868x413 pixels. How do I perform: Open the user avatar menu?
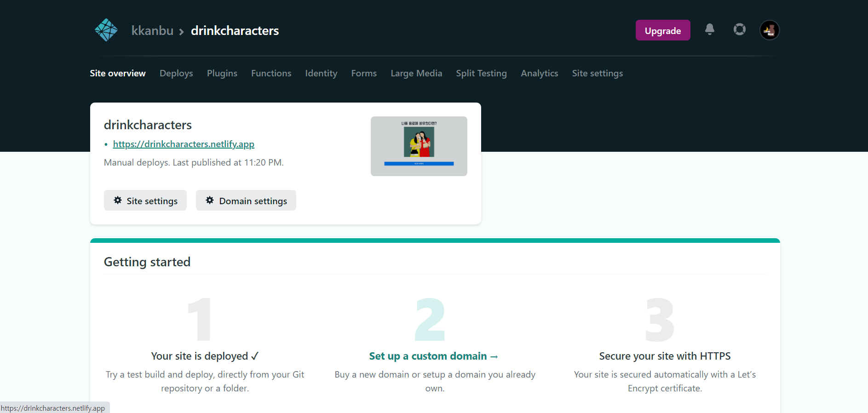[770, 30]
